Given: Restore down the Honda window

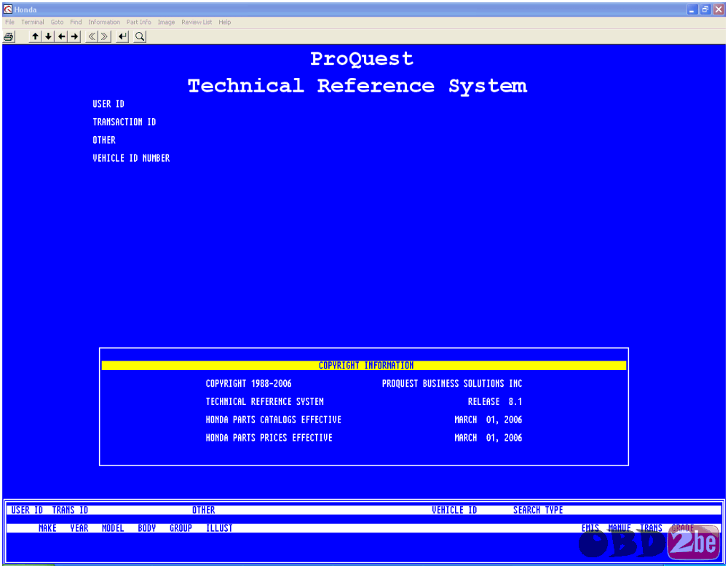Looking at the screenshot, I should pyautogui.click(x=705, y=9).
